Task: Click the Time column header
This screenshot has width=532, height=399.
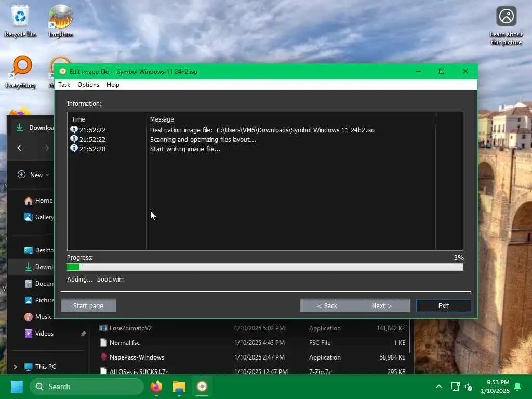Action: tap(78, 119)
